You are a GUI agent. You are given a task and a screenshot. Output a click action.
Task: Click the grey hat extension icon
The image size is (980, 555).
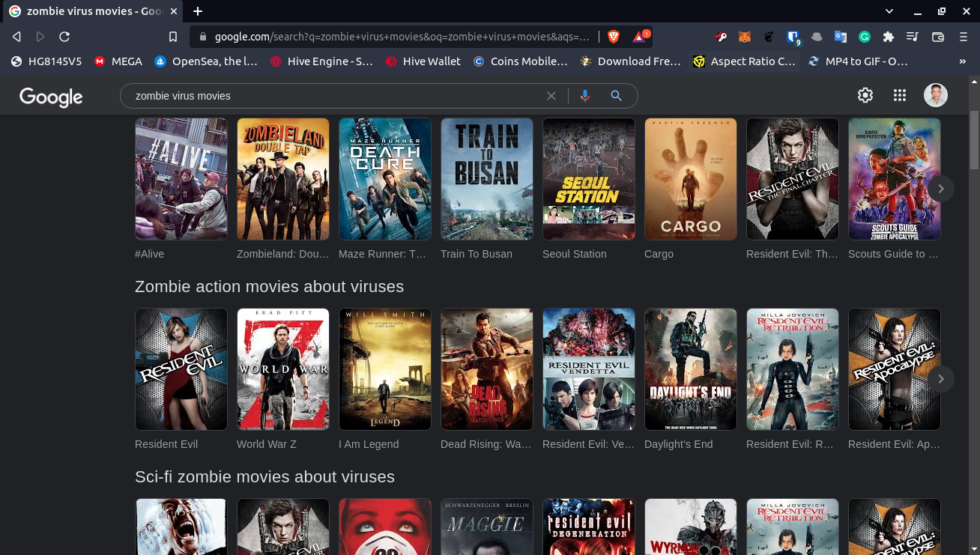tap(817, 37)
